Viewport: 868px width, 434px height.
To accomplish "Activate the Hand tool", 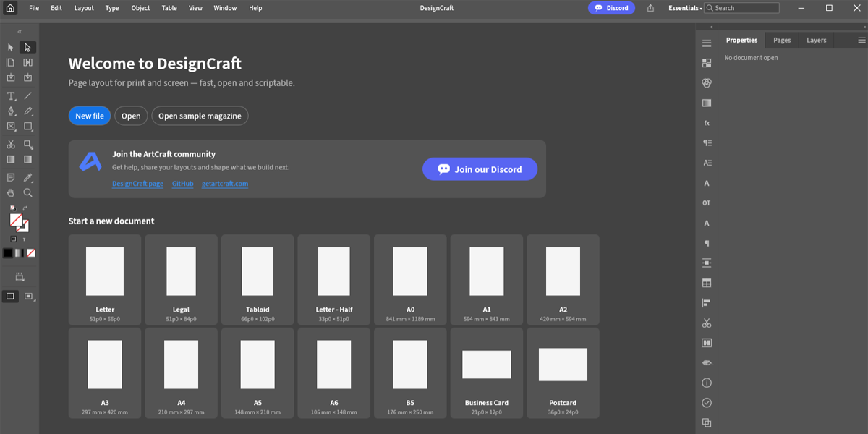I will (11, 193).
